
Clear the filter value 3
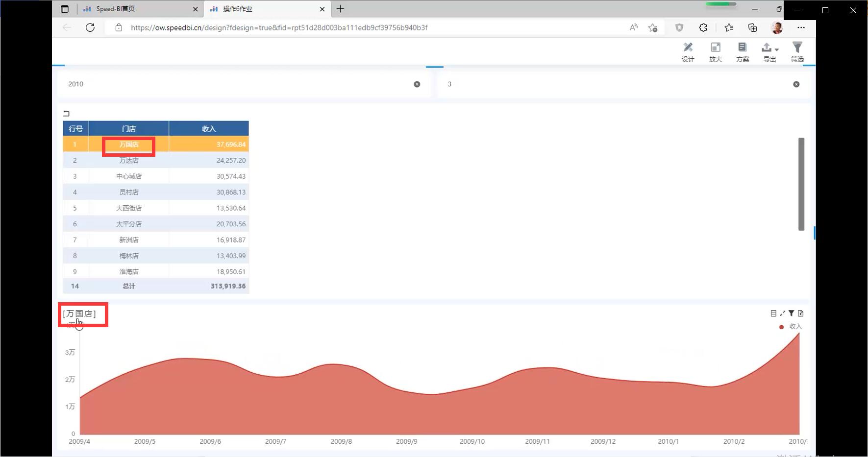(796, 84)
